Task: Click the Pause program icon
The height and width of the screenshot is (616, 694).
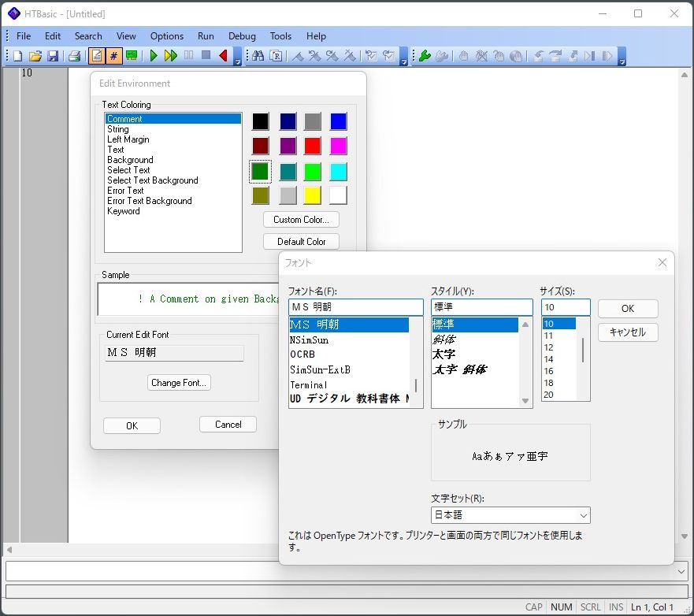Action: [x=188, y=55]
